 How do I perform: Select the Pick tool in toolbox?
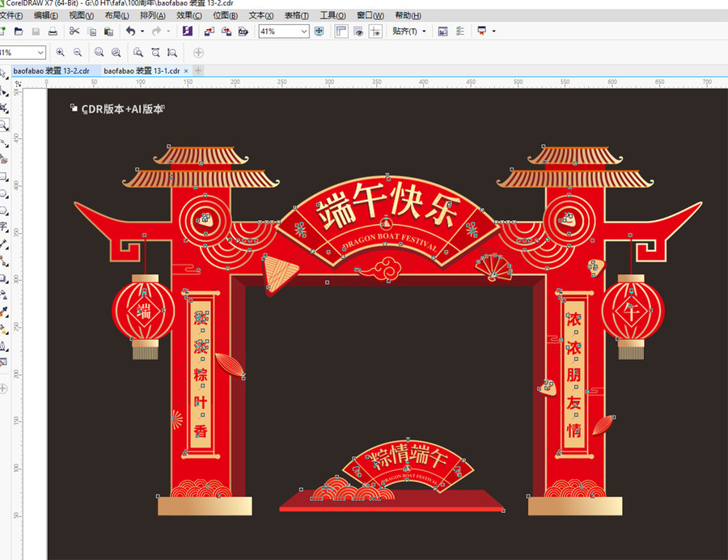tap(3, 74)
